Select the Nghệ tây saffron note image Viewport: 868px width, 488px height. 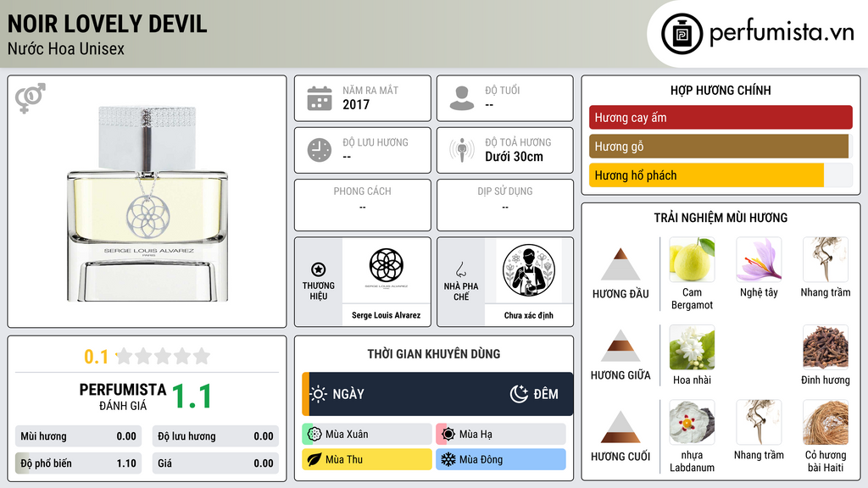(759, 259)
